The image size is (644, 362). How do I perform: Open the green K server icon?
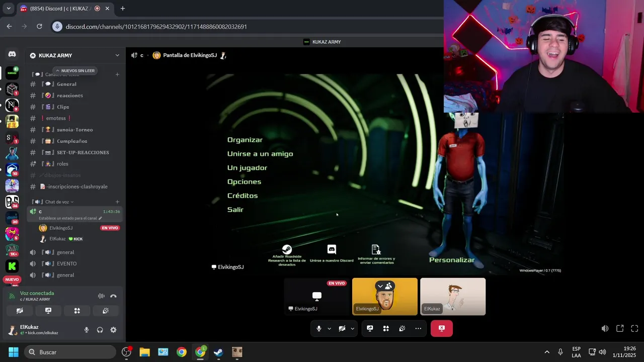12,266
